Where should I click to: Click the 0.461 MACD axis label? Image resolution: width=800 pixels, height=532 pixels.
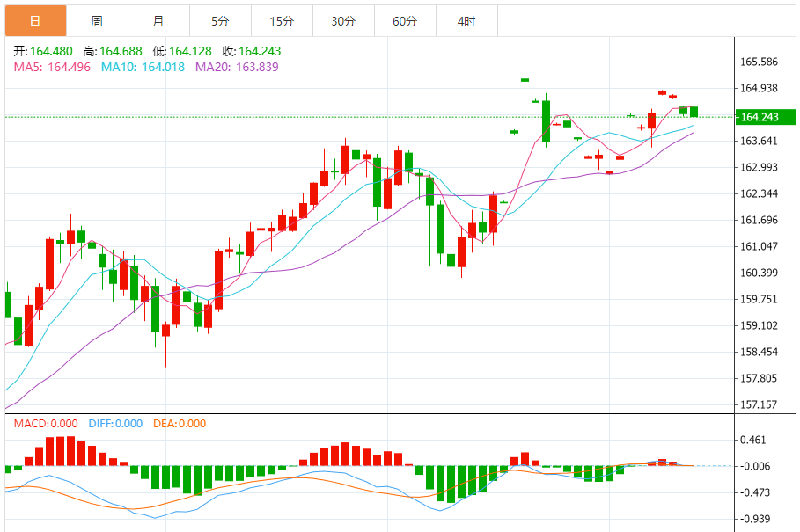pos(753,441)
